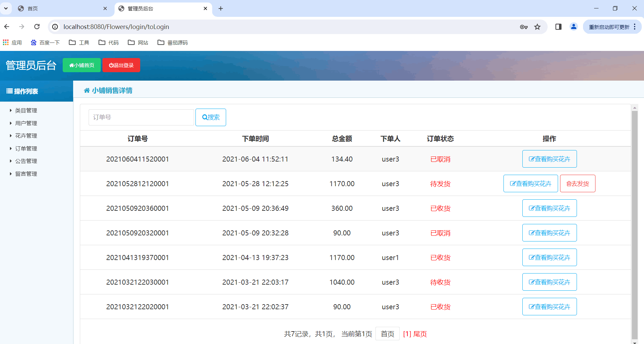644x344 pixels.
Task: View flowers for order 2021050920320001
Action: (549, 233)
